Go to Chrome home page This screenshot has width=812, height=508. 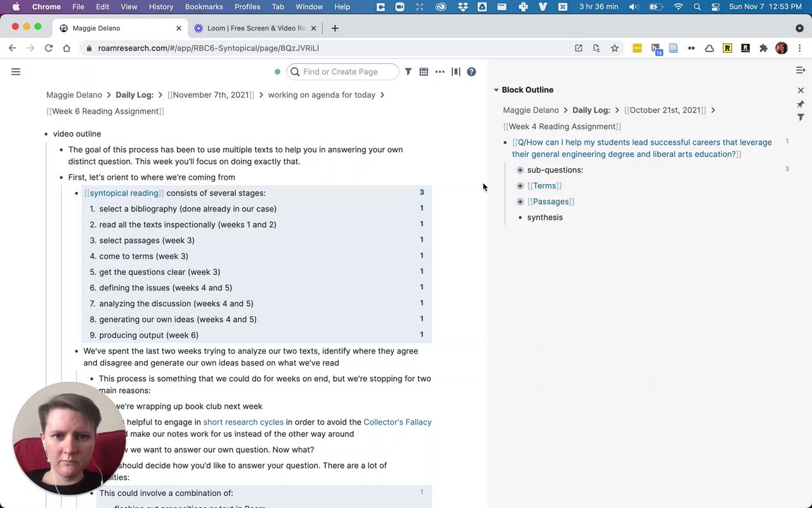click(x=66, y=48)
